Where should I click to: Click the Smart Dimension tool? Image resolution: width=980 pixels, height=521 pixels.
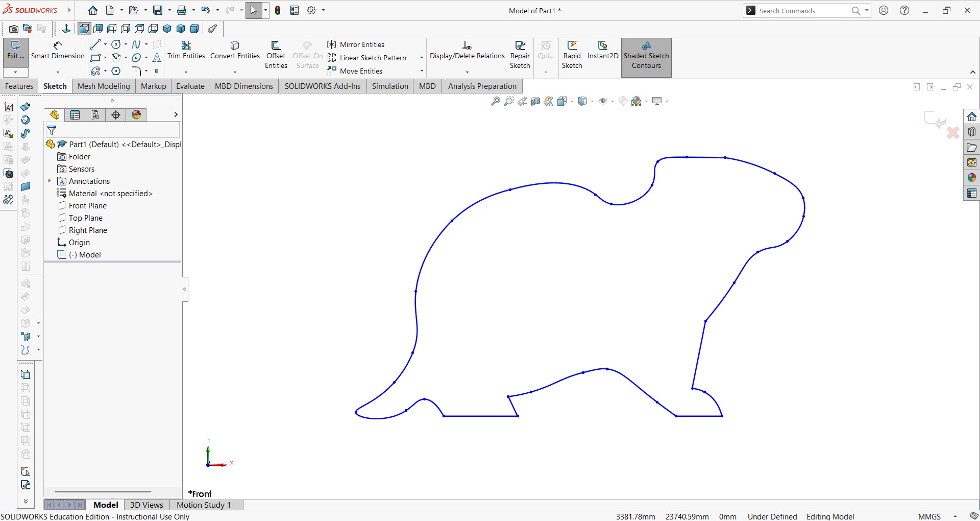(58, 51)
